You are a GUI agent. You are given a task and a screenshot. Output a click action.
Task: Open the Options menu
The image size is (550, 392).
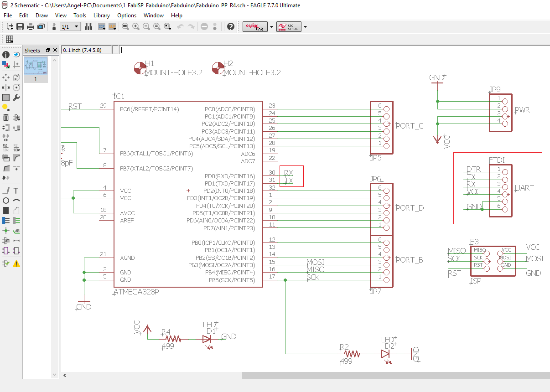[x=127, y=15]
